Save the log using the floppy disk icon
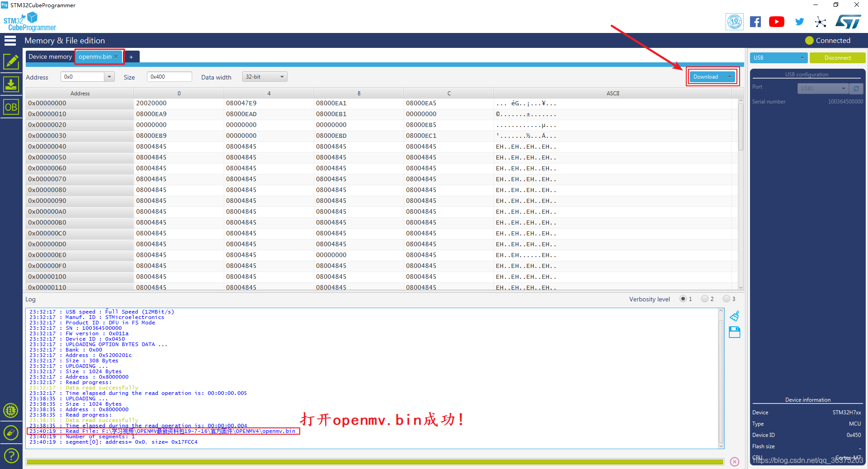The image size is (868, 469). (x=734, y=332)
